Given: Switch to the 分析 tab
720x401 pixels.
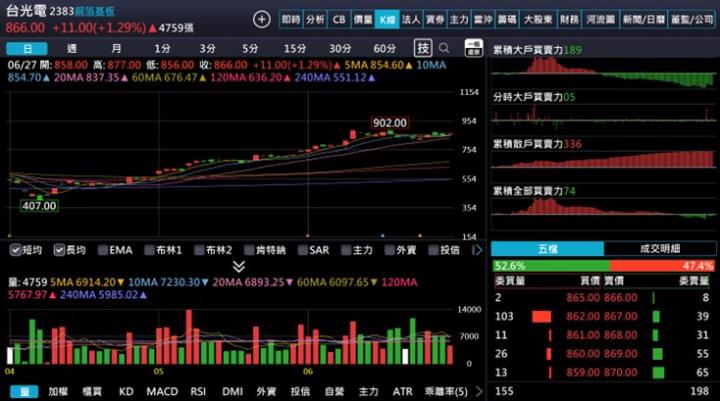Looking at the screenshot, I should [x=315, y=19].
